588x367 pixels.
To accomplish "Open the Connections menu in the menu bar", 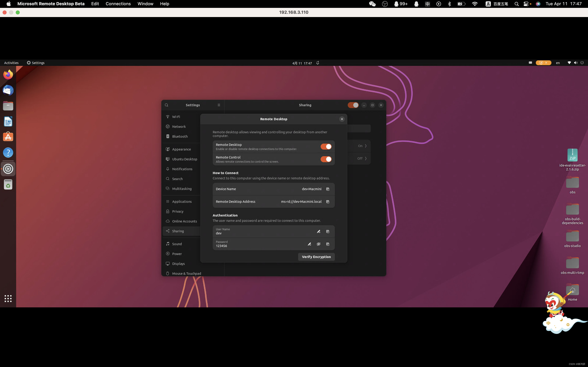I will point(118,4).
